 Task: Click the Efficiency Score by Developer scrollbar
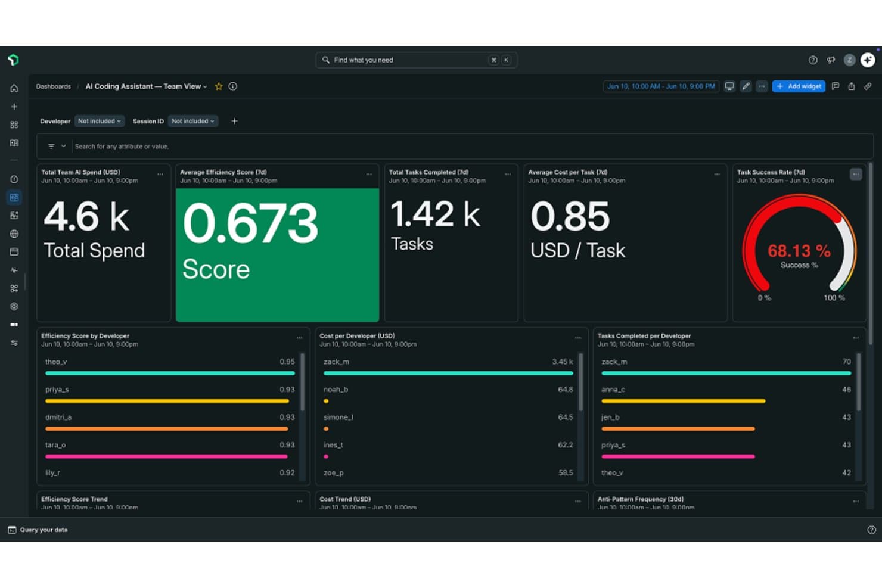pos(303,382)
